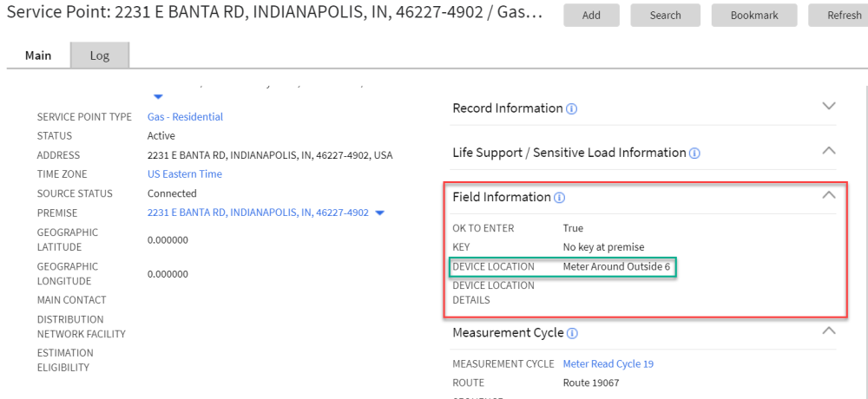Click the Bookmark button
The image size is (868, 399).
[x=753, y=16]
